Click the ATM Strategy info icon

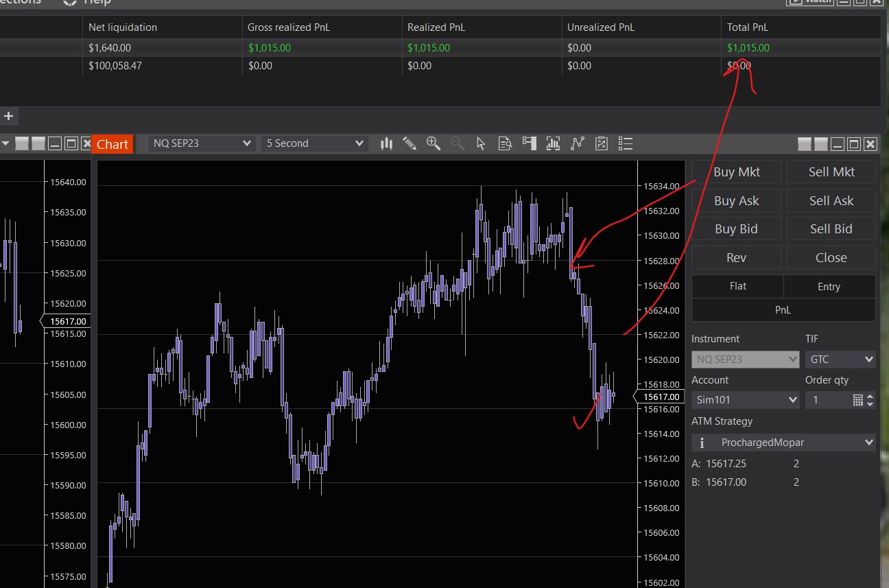tap(702, 443)
